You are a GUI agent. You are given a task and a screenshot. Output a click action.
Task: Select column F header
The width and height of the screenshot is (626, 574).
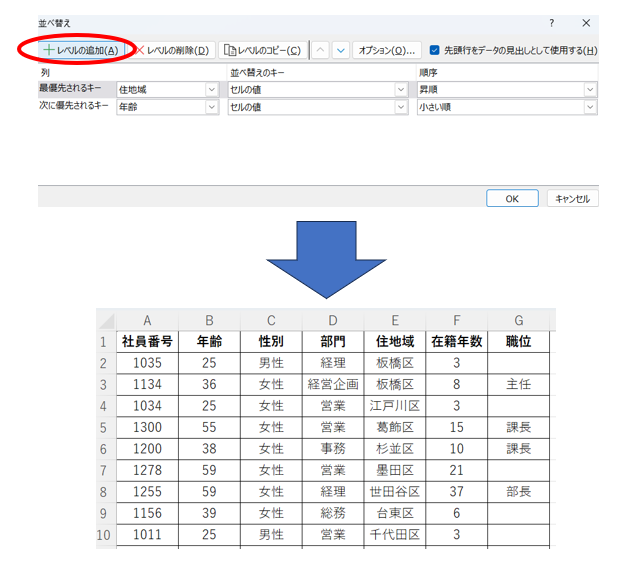456,320
